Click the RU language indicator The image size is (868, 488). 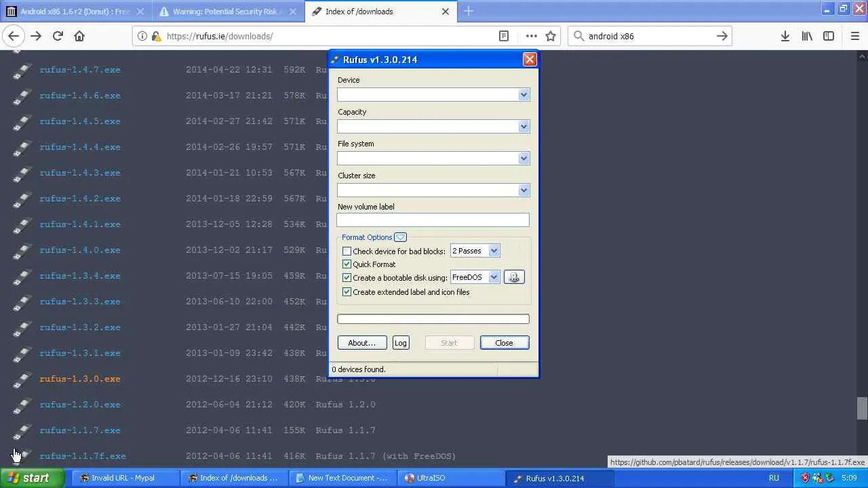[x=774, y=478]
